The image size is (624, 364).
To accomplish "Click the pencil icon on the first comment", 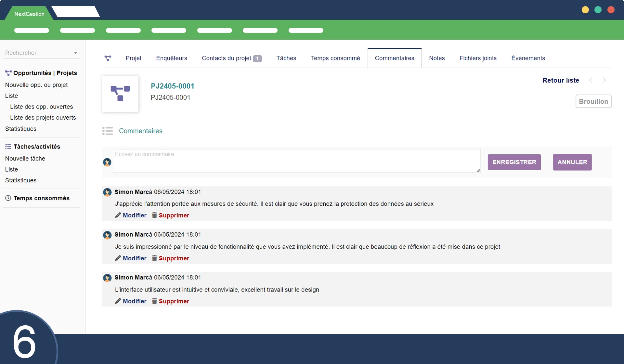I will (118, 215).
